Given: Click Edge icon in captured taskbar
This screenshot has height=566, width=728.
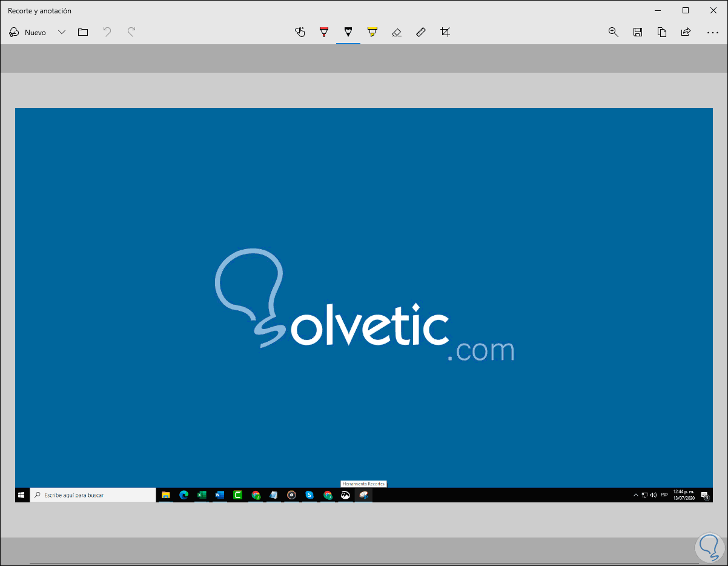Looking at the screenshot, I should pyautogui.click(x=184, y=495).
